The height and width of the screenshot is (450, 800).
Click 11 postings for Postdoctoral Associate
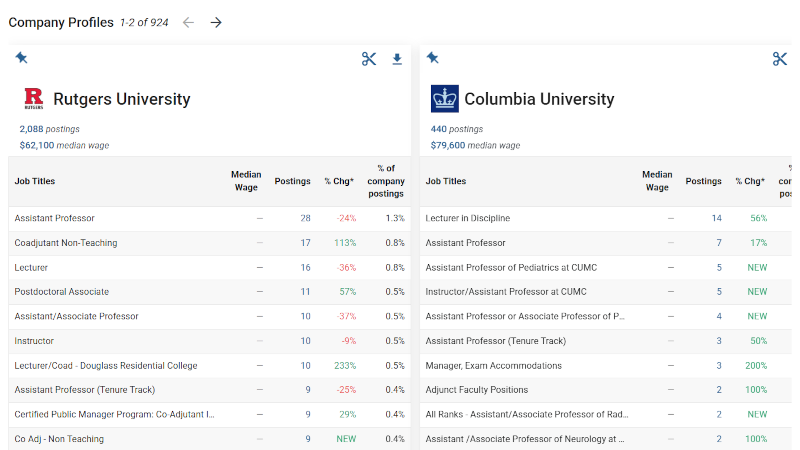[305, 292]
